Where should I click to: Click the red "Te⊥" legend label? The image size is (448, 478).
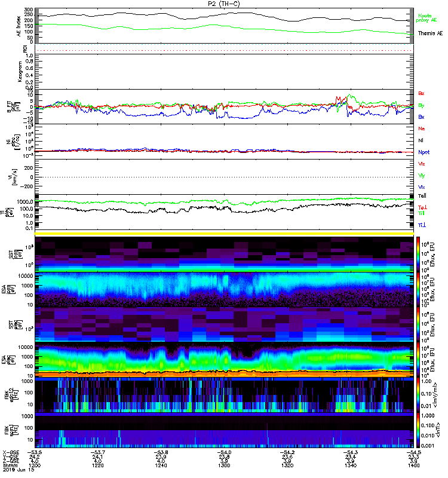click(x=422, y=207)
